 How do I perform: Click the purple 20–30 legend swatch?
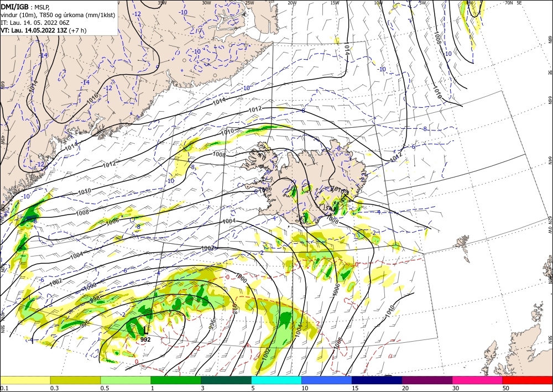click(x=427, y=380)
